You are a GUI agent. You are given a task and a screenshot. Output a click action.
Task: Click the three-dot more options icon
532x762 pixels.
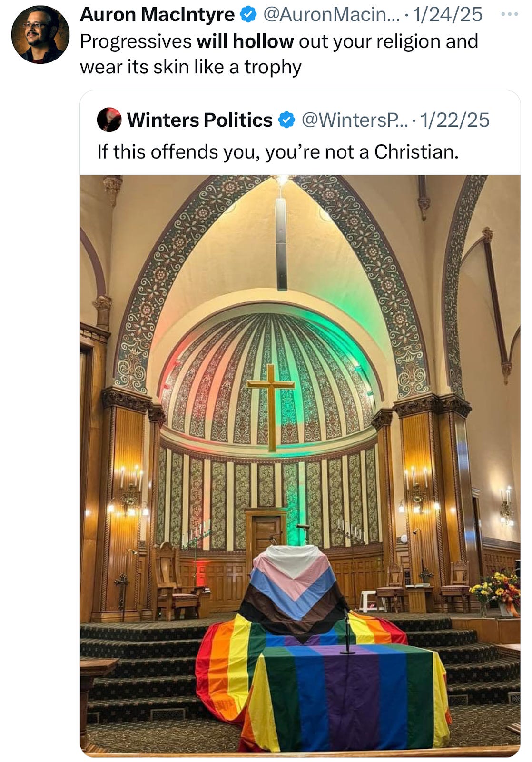click(510, 14)
